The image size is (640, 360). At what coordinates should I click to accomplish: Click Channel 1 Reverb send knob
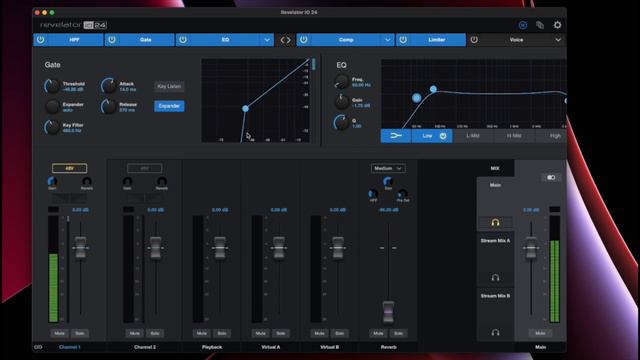pyautogui.click(x=87, y=181)
